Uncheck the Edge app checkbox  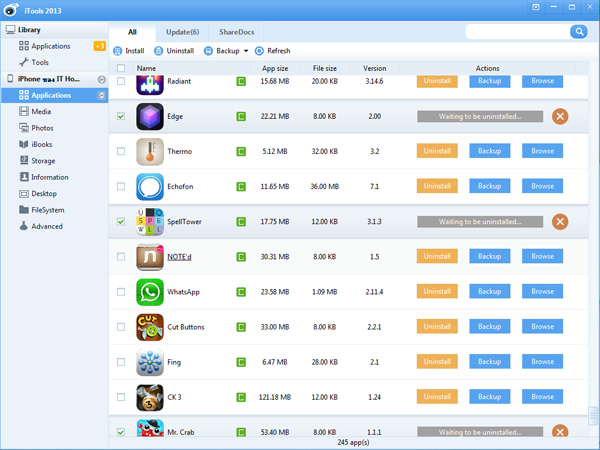[121, 116]
